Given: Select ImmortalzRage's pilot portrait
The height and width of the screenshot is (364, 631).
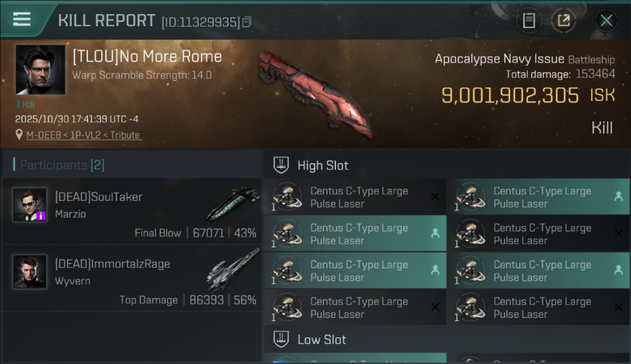Looking at the screenshot, I should [x=30, y=272].
